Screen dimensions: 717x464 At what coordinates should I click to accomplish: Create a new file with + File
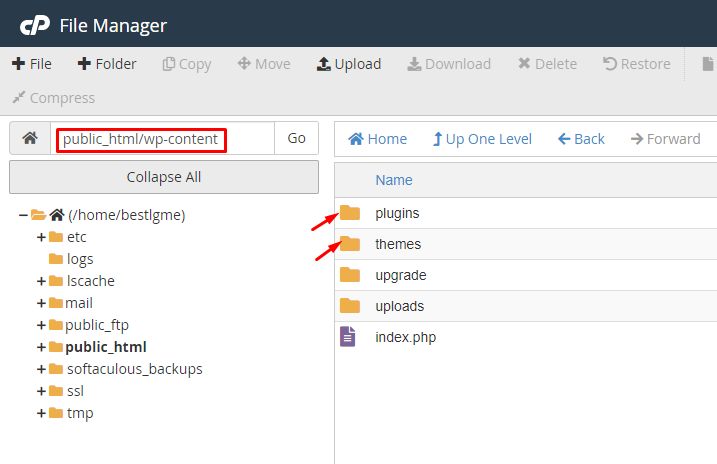(x=32, y=64)
